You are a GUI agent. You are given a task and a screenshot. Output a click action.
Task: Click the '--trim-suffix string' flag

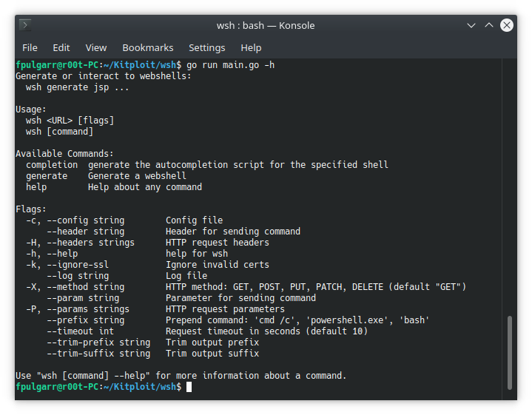pos(98,354)
